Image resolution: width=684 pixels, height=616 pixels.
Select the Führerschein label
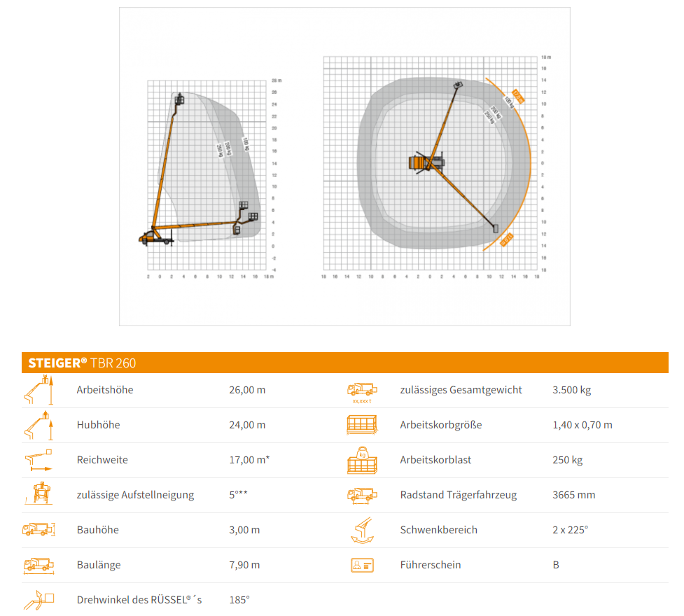[x=431, y=565]
